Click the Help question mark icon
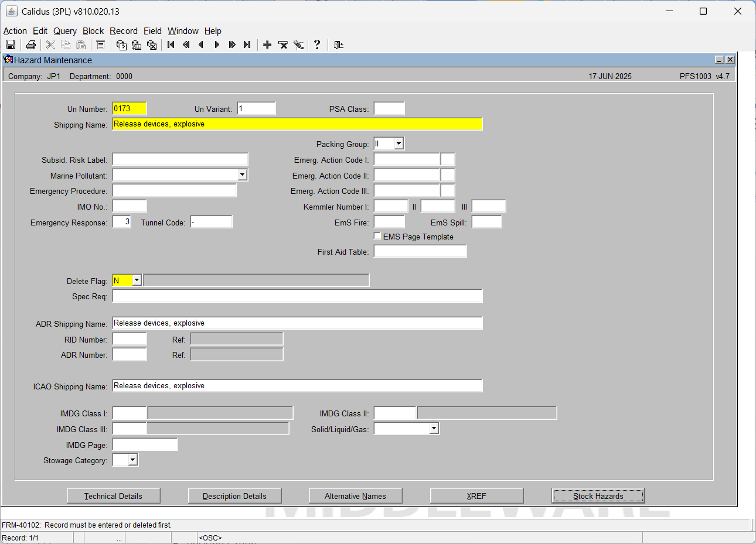This screenshot has width=756, height=544. 317,45
